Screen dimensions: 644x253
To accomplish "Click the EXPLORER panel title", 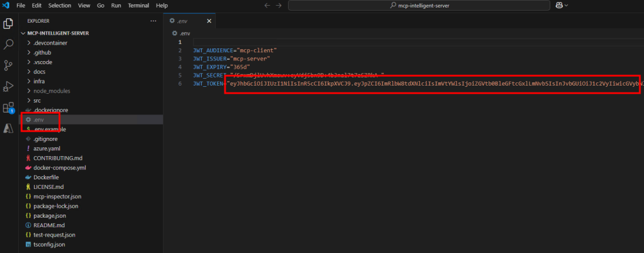I will tap(38, 21).
